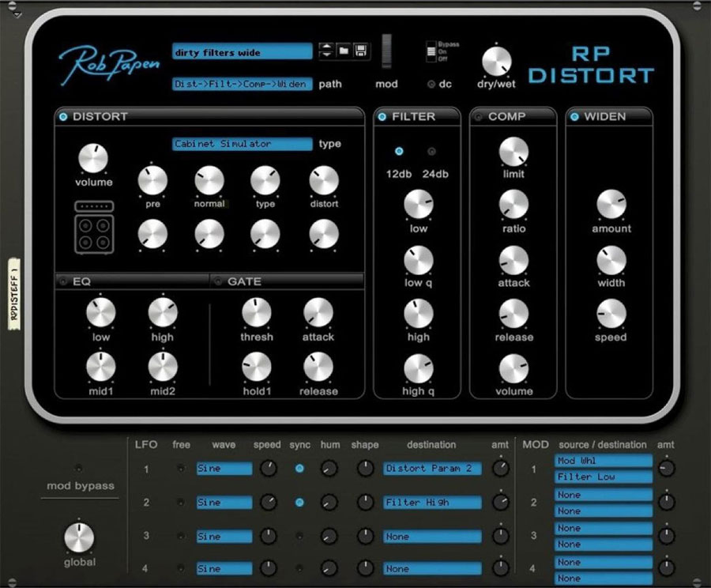Select the 12db filter slope
711x588 pixels.
pos(399,152)
